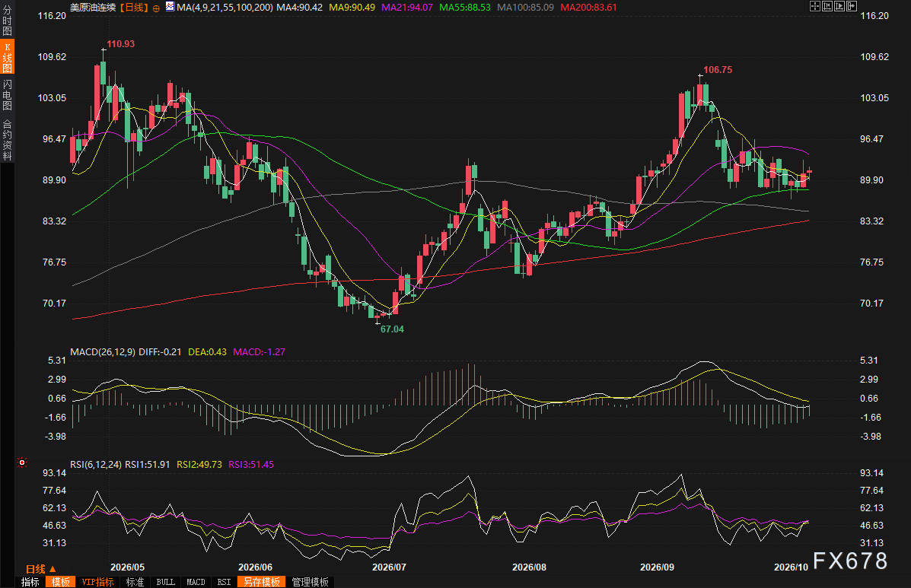Click the RSI3:51.45 value label
Viewport: 911px width, 588px height.
point(251,464)
